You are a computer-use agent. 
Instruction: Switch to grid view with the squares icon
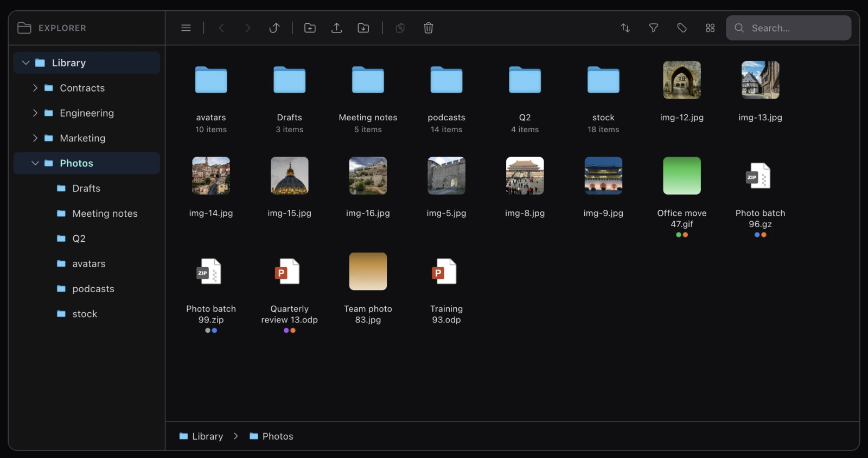[710, 28]
